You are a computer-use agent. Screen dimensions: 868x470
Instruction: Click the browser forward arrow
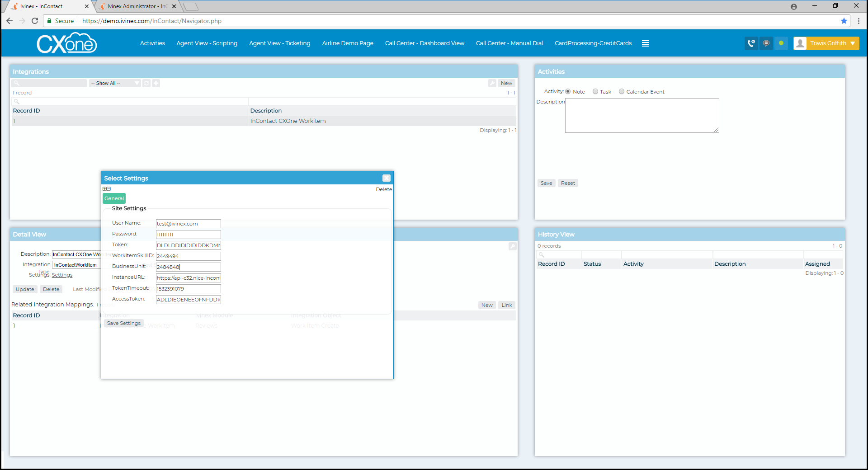[x=22, y=21]
